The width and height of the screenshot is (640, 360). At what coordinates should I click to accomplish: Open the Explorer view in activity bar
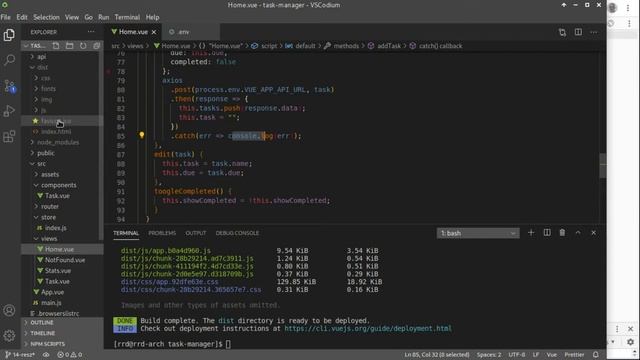[9, 35]
